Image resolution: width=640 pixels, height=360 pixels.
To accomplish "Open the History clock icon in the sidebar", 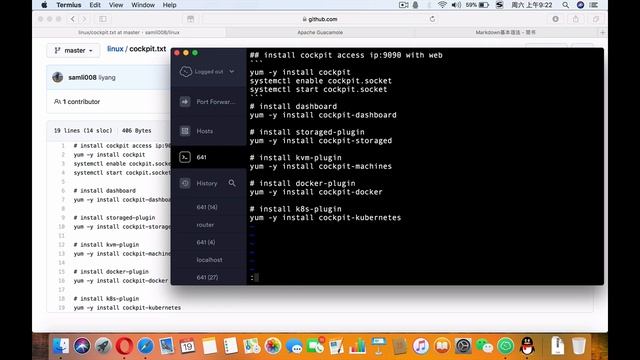I will 185,183.
